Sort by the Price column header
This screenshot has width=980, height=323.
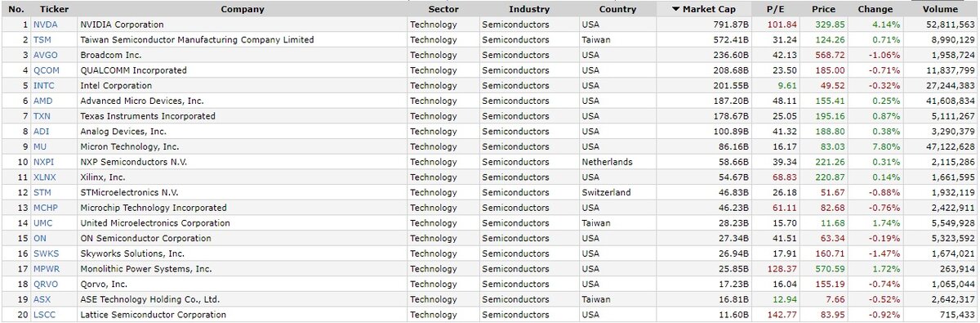click(x=824, y=9)
